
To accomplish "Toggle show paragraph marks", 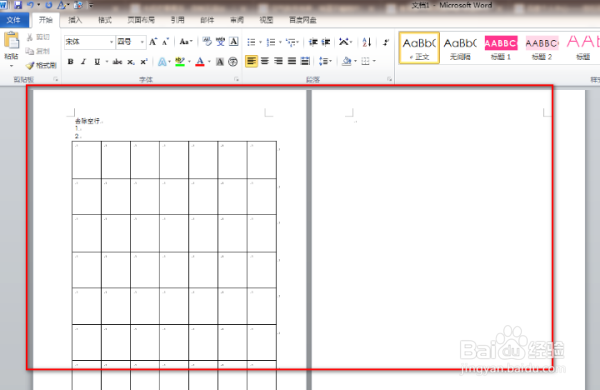I will 386,42.
